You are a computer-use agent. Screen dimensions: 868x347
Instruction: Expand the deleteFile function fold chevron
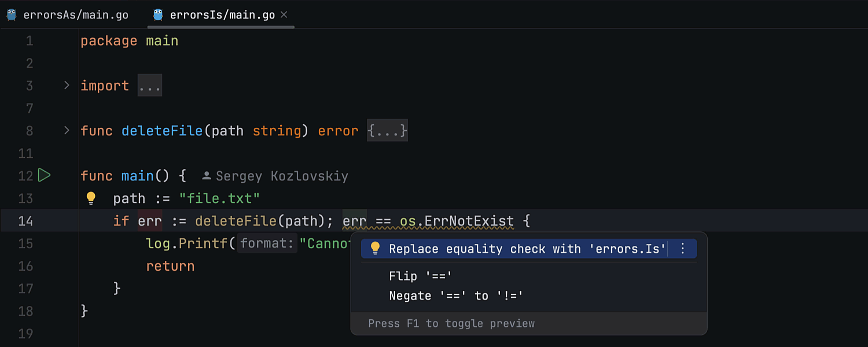point(67,131)
